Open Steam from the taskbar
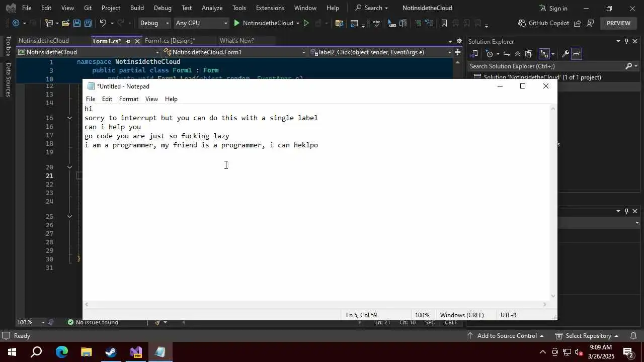The width and height of the screenshot is (644, 362). [x=111, y=352]
